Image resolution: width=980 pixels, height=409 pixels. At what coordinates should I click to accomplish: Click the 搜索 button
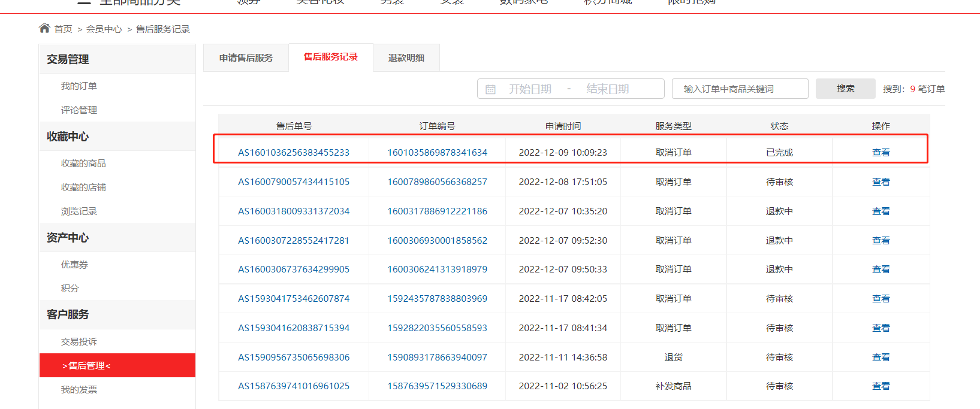point(846,89)
